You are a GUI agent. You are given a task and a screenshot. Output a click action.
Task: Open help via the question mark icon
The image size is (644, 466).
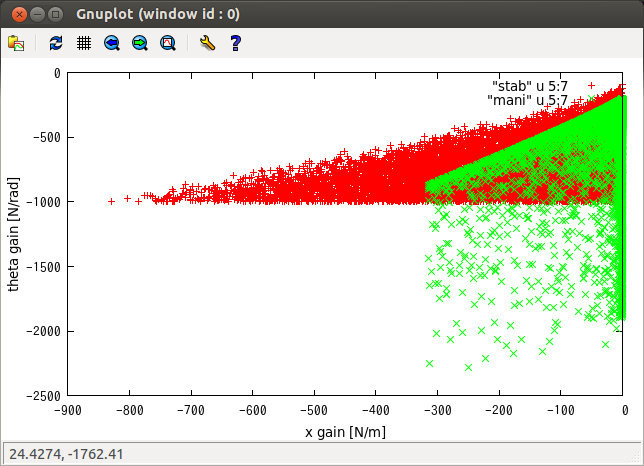pyautogui.click(x=236, y=43)
